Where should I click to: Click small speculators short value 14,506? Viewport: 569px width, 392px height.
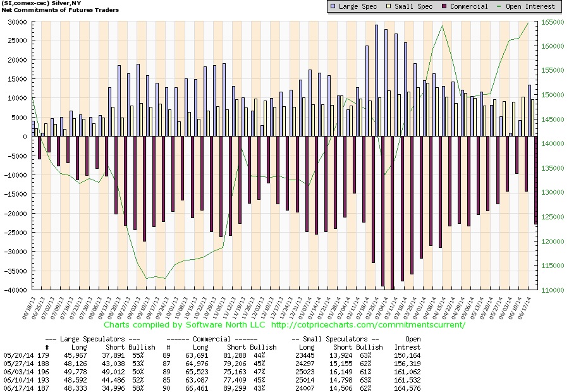tap(341, 388)
